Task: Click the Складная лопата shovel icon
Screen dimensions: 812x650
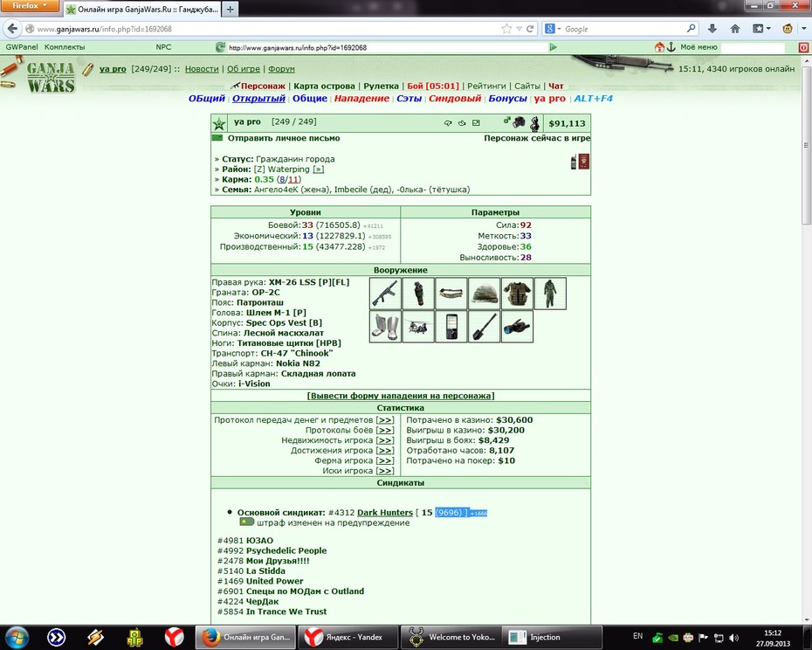Action: [485, 327]
